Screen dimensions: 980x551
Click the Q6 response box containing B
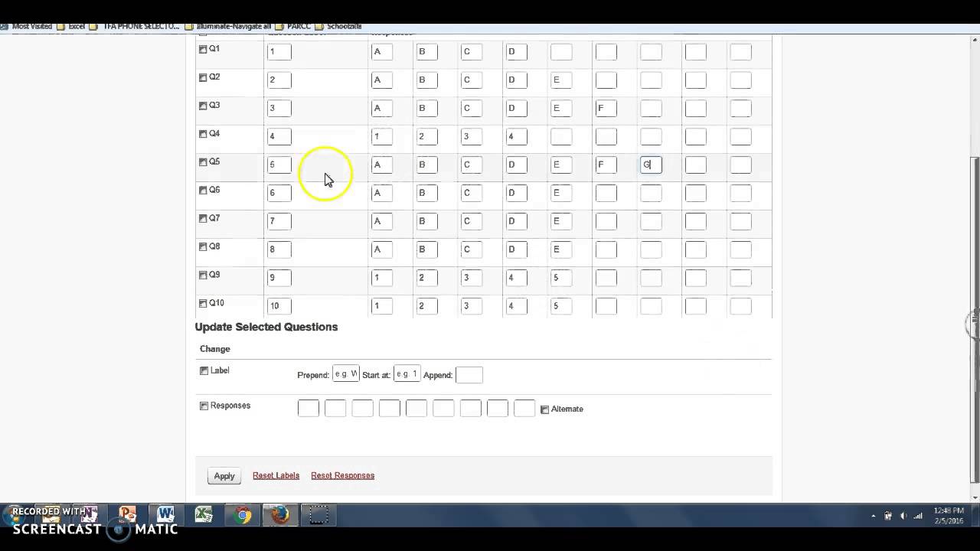pos(426,193)
